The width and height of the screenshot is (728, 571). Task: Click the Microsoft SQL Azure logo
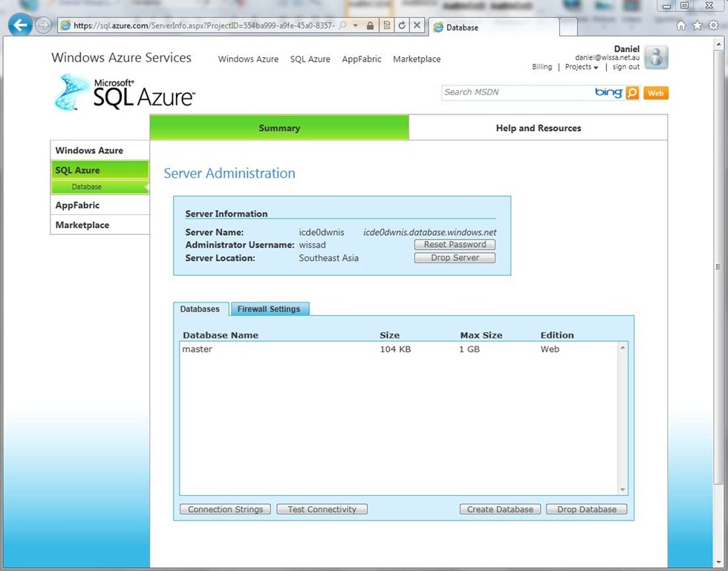[125, 93]
